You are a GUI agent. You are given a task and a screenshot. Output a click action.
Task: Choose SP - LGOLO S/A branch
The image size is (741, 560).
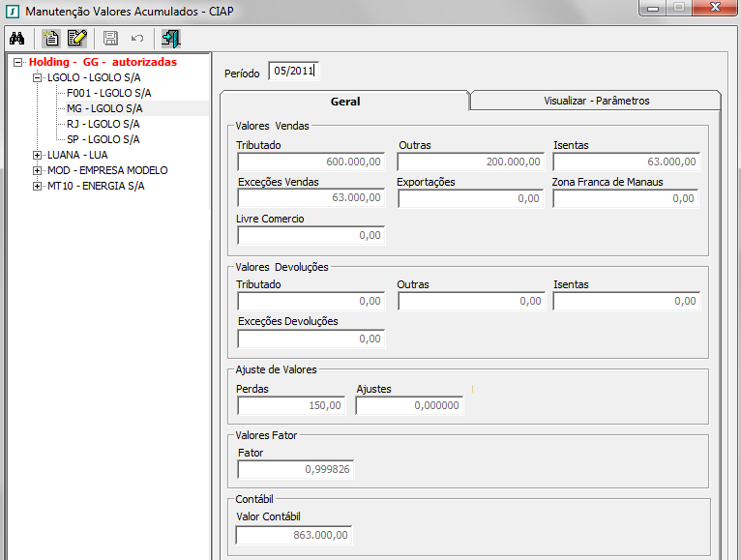103,139
